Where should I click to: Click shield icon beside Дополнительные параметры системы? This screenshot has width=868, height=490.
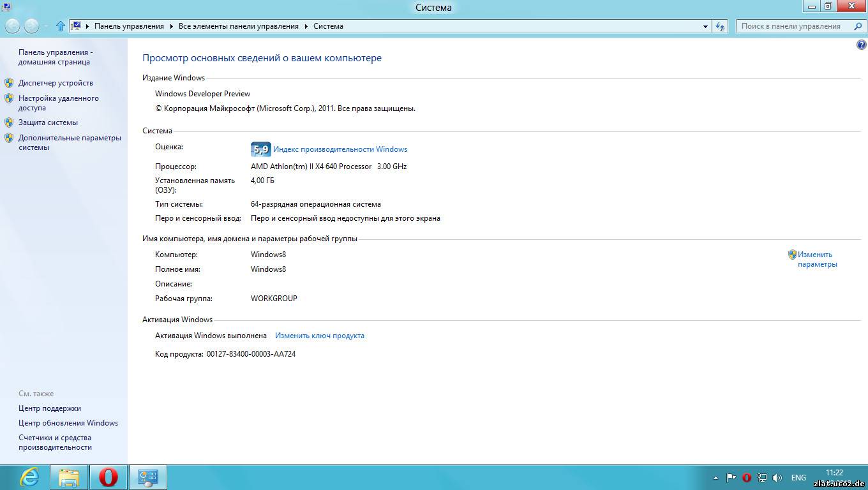tap(9, 138)
